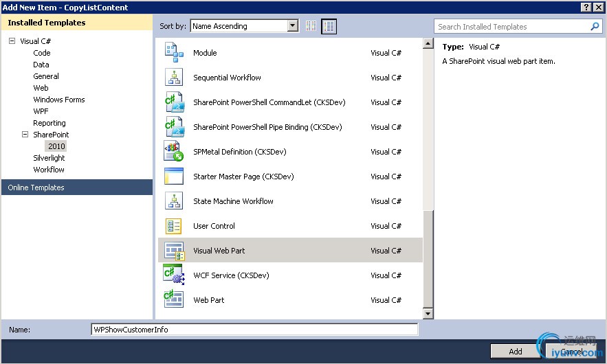Click the Add button
The width and height of the screenshot is (607, 364).
(516, 351)
